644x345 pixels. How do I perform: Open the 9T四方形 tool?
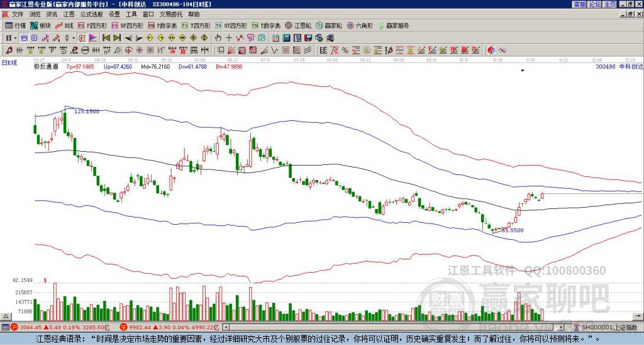point(231,25)
